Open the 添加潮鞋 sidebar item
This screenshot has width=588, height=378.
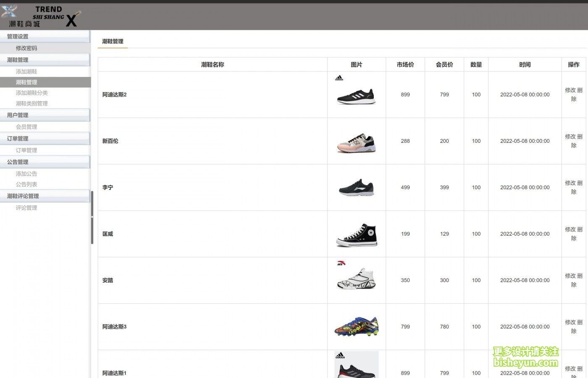click(26, 72)
